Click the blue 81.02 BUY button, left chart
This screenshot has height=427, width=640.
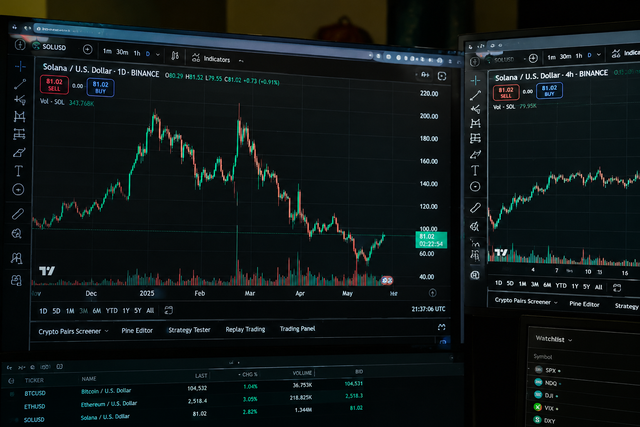click(x=100, y=87)
